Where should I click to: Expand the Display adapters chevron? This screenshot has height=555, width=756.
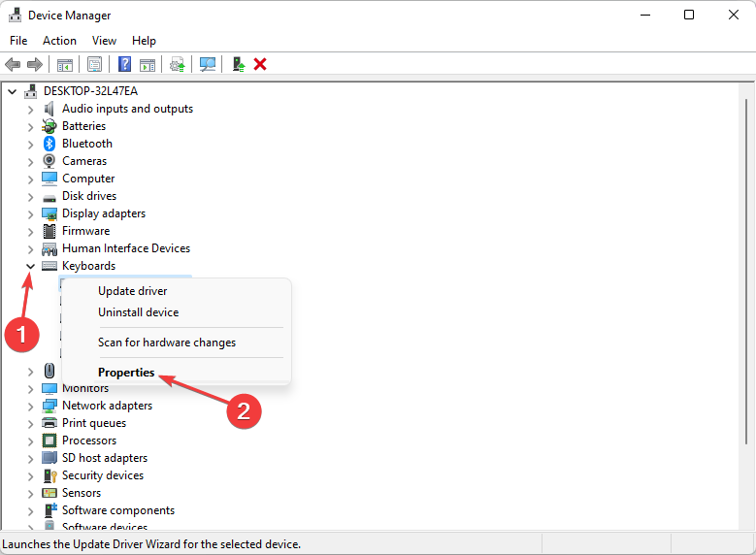tap(30, 214)
